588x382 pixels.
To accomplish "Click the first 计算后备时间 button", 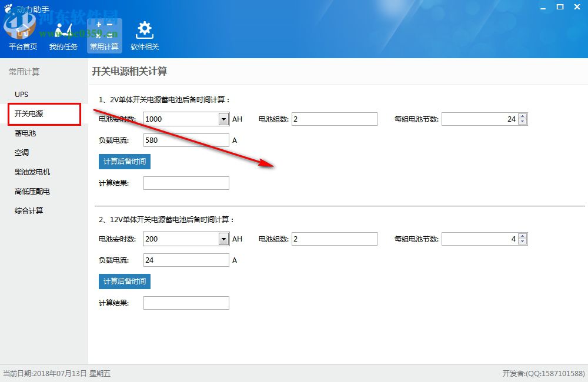I will 124,161.
